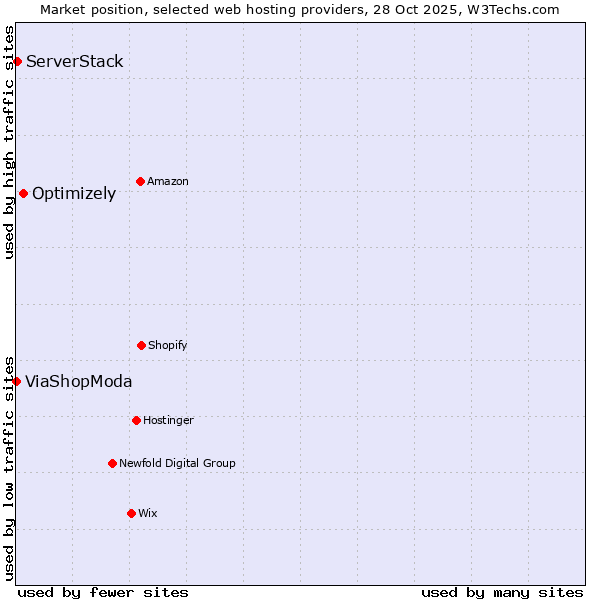Click the chart title mentioning W3Techs.com
Screen dimensions: 600x600
[300, 9]
